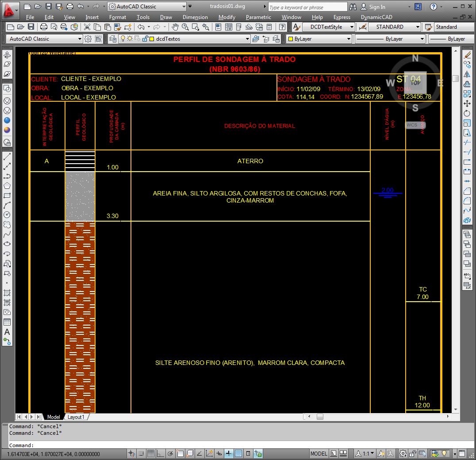Screen dimensions: 476x460
Task: Click the yellow dcdTextos layer color swatch
Action: pyautogui.click(x=151, y=39)
